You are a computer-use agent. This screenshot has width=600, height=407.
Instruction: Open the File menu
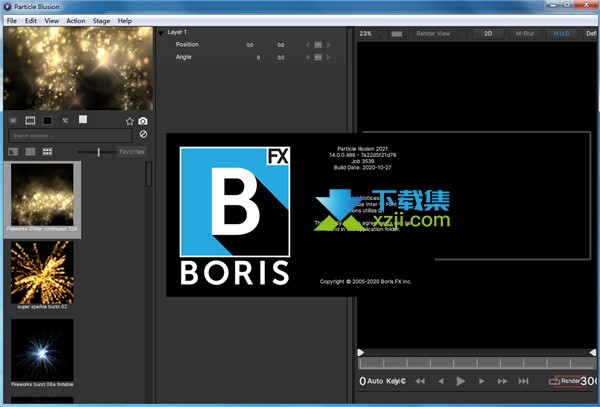(x=12, y=21)
